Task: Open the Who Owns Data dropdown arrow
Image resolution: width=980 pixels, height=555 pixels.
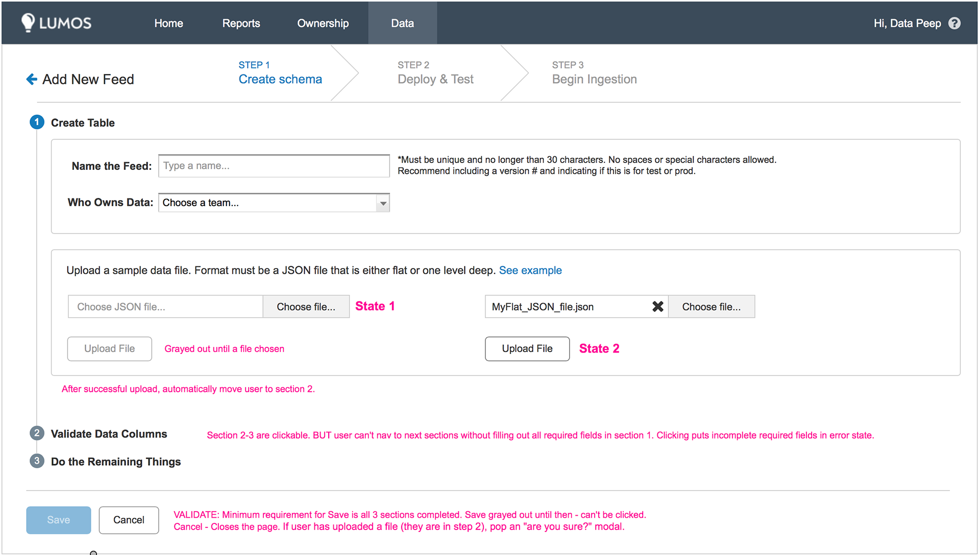Action: 383,203
